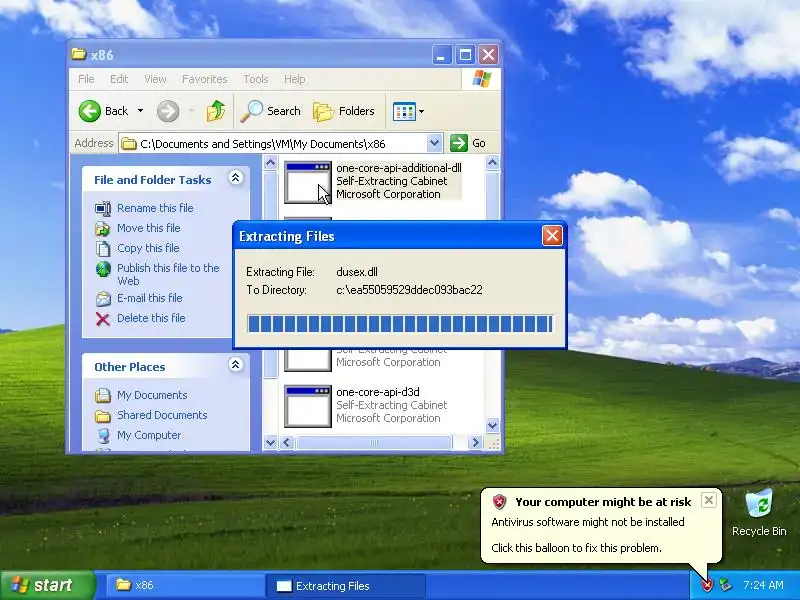
Task: Open the Favorites menu
Action: pyautogui.click(x=205, y=79)
